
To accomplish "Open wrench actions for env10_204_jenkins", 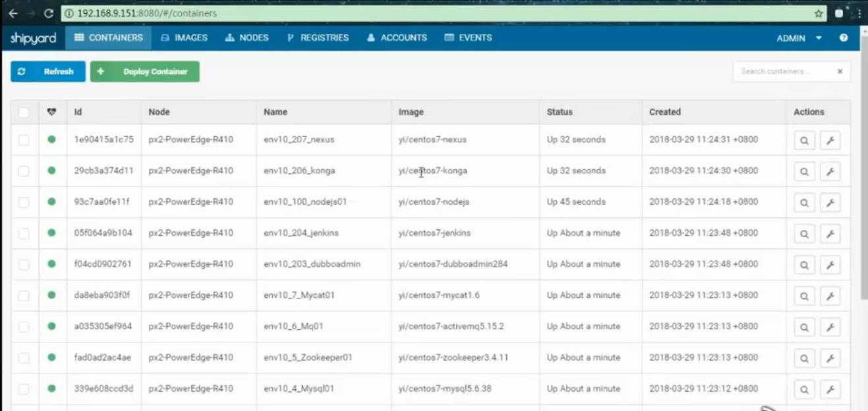I will [830, 234].
